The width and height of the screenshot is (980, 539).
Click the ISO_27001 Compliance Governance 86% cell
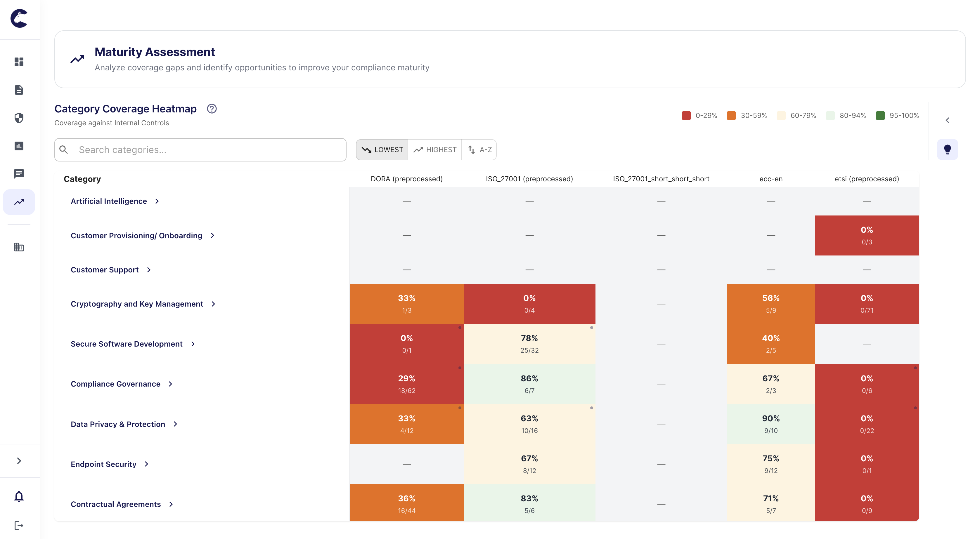click(529, 384)
